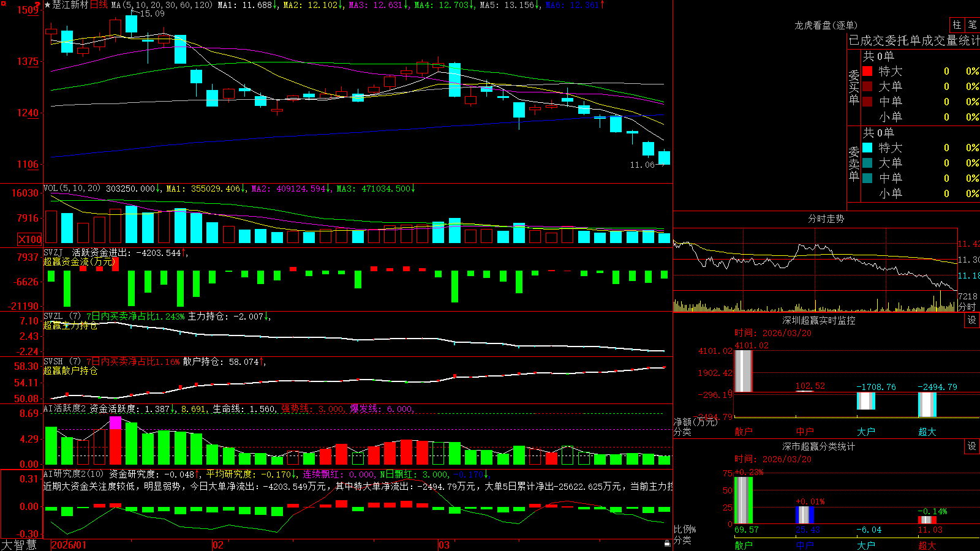Click 超大 category under 分类统计 chart

[x=927, y=545]
